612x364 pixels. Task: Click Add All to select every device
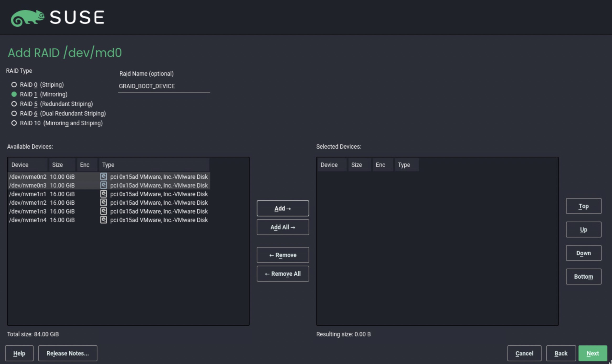click(x=282, y=227)
